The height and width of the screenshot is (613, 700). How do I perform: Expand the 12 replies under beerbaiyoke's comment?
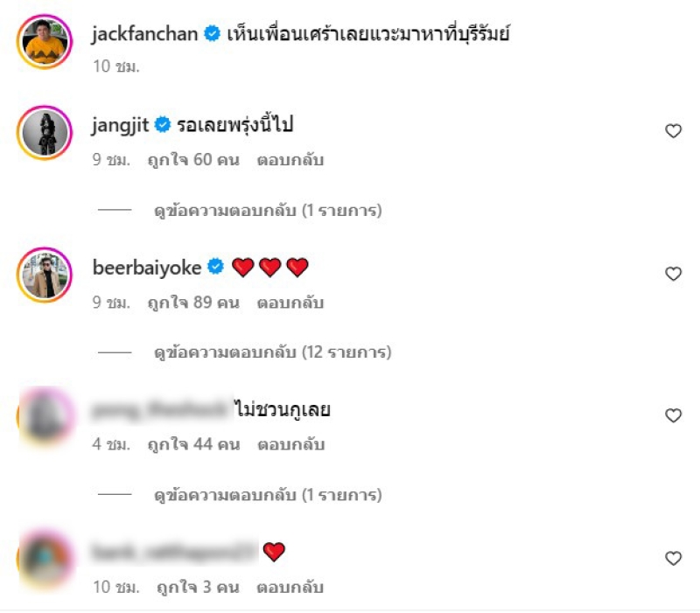(273, 352)
